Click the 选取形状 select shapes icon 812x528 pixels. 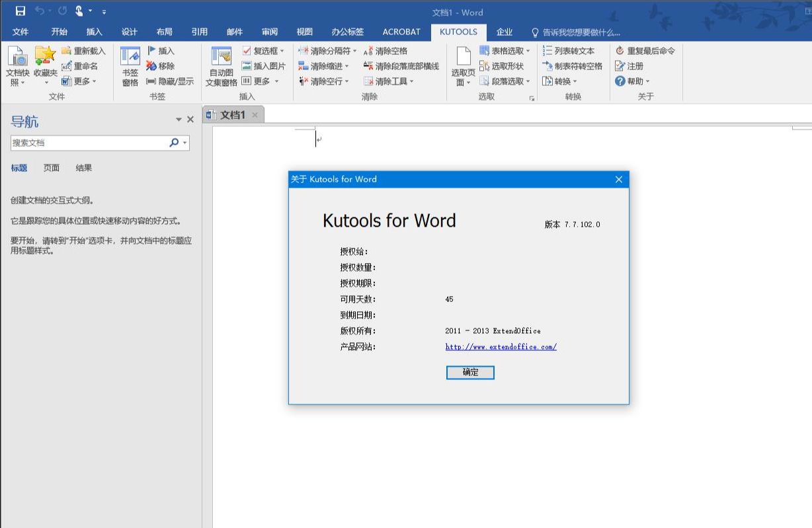[485, 66]
